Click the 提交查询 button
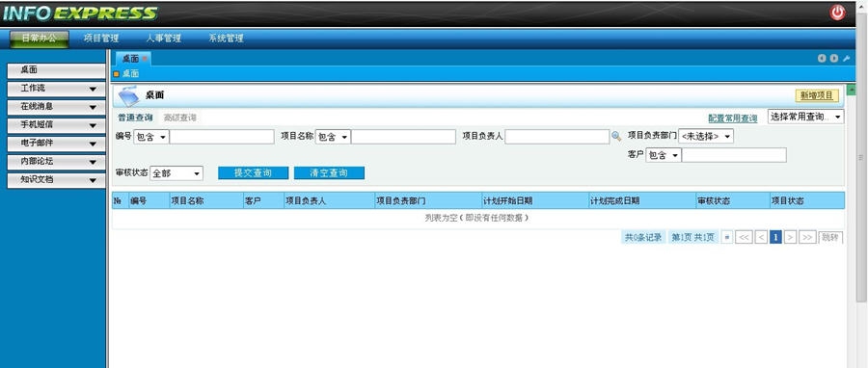 (x=253, y=173)
